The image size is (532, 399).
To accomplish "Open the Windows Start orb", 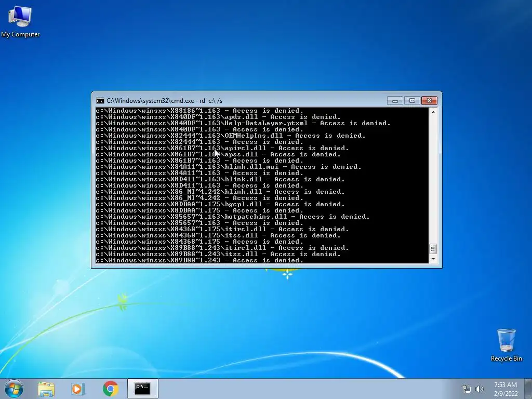I will tap(14, 389).
